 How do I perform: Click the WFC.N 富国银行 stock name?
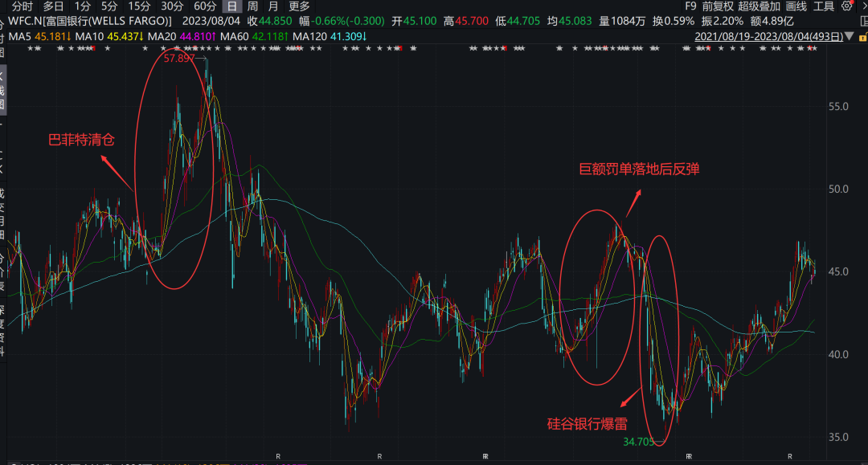click(90, 21)
